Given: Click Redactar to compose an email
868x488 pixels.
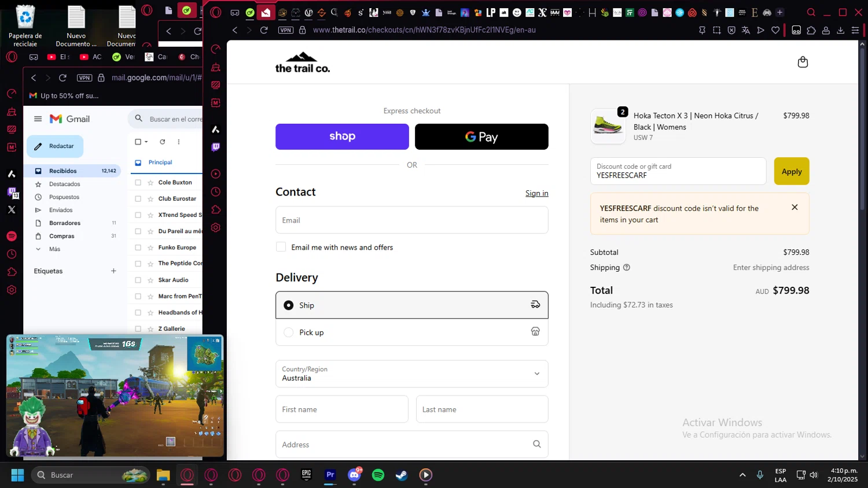Looking at the screenshot, I should point(55,146).
